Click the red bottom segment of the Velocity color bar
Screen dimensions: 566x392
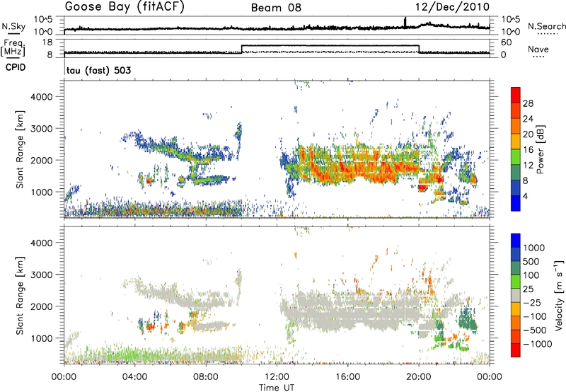516,350
